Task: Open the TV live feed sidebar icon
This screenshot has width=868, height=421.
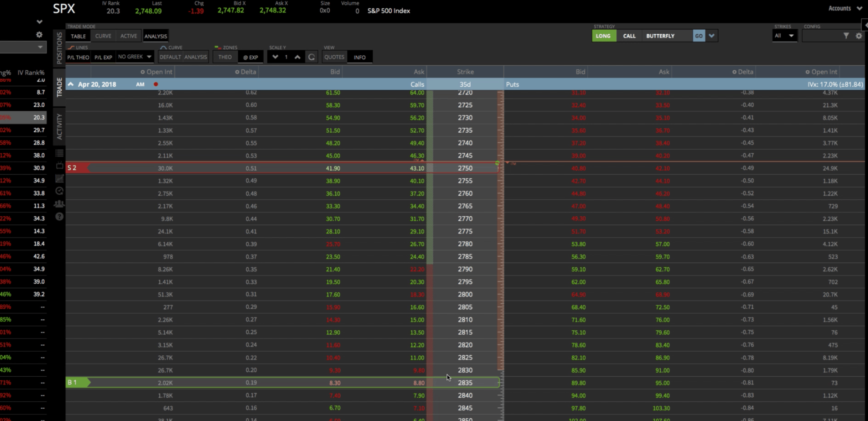Action: [x=59, y=166]
